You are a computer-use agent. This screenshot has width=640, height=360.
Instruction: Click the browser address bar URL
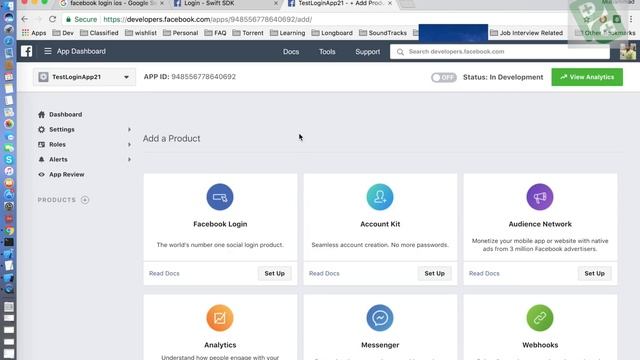point(207,19)
